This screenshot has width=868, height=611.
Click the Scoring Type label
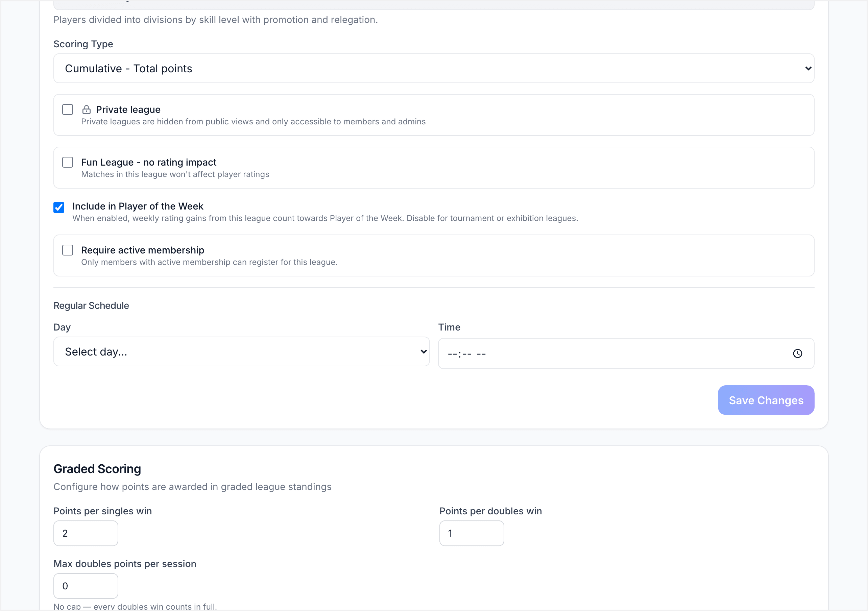click(x=83, y=44)
